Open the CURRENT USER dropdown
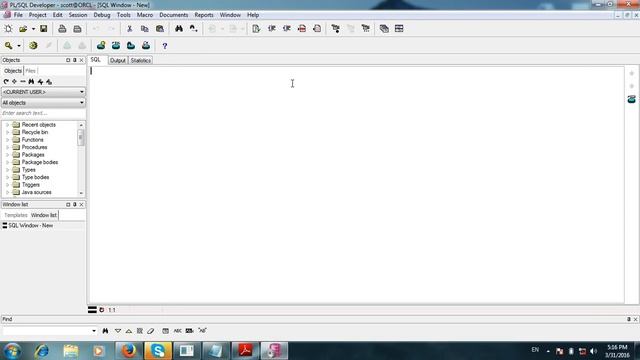 pos(43,92)
